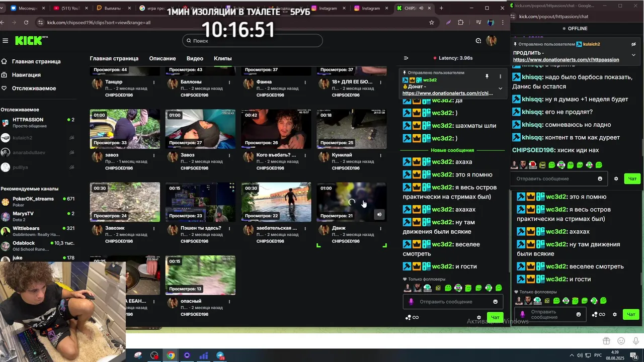
Task: Open Telegram from the Windows taskbar
Action: click(x=220, y=355)
